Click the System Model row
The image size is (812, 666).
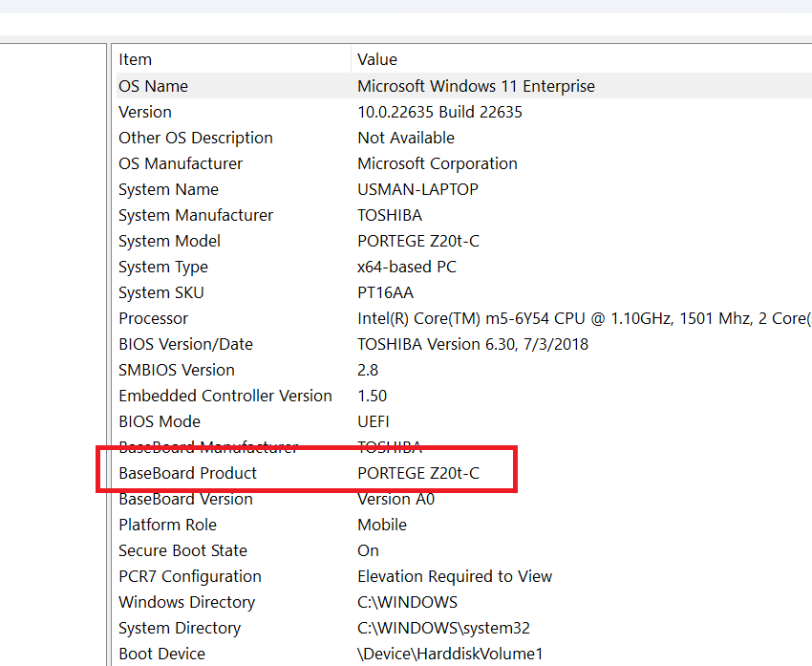[x=169, y=241]
